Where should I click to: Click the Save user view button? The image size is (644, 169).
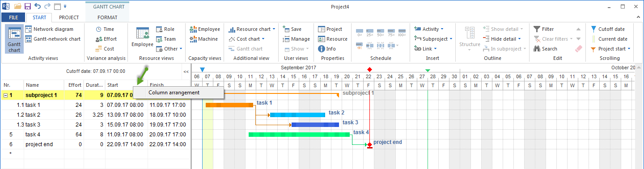(x=292, y=29)
